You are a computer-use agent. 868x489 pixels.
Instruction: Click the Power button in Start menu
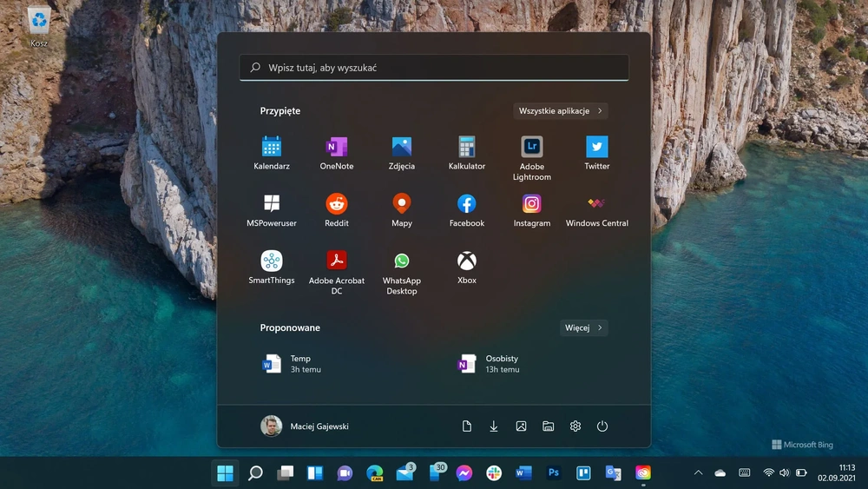602,426
